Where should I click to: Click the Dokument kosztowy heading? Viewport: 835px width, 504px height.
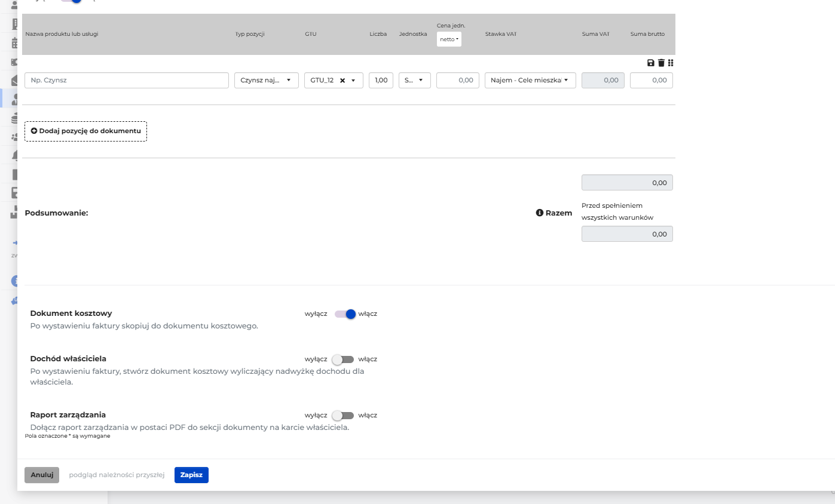[x=71, y=314]
